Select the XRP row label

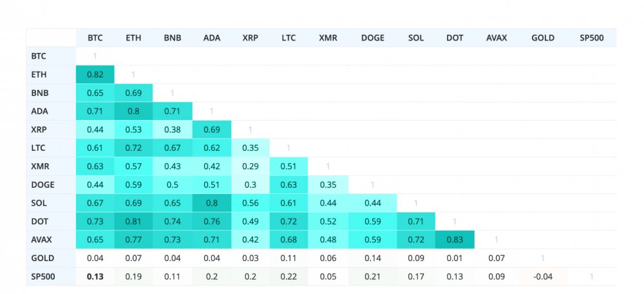(x=52, y=130)
